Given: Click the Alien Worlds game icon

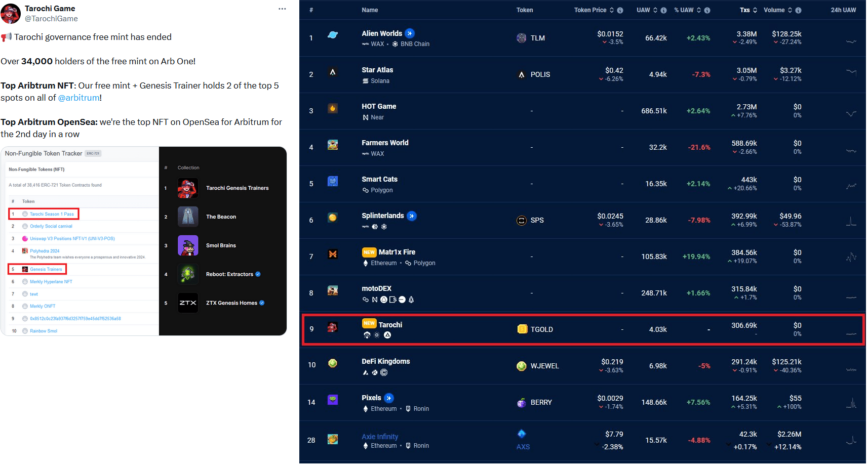Looking at the screenshot, I should click(333, 35).
